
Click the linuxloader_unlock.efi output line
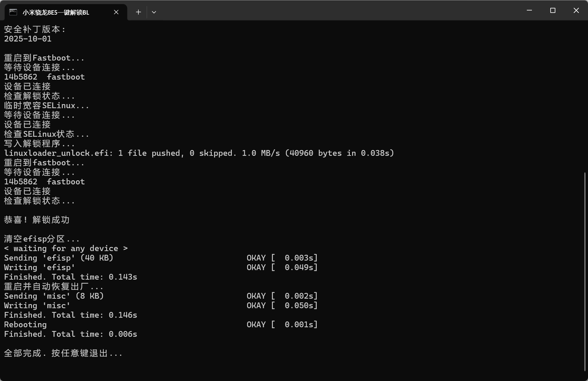coord(199,153)
